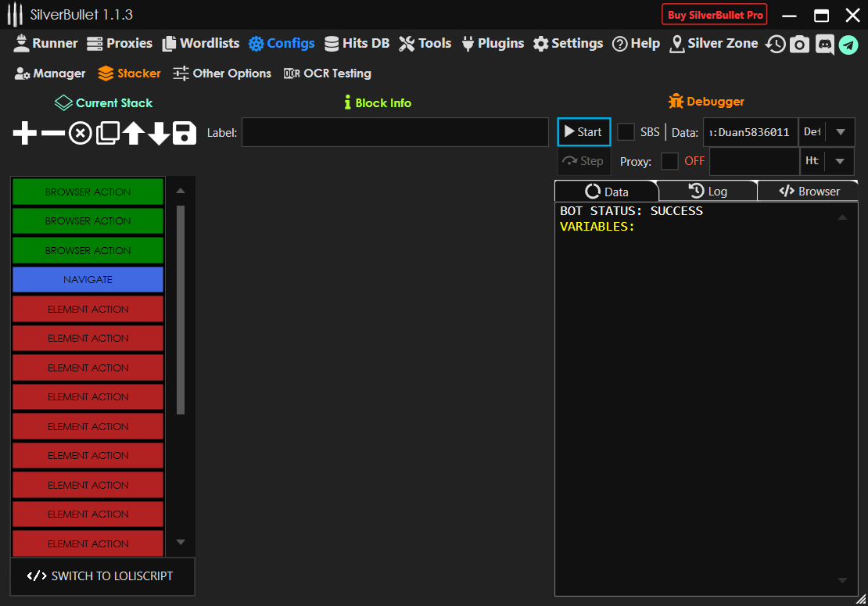Screen dimensions: 868x606
Task: Move block up with up arrow
Action: 134,133
